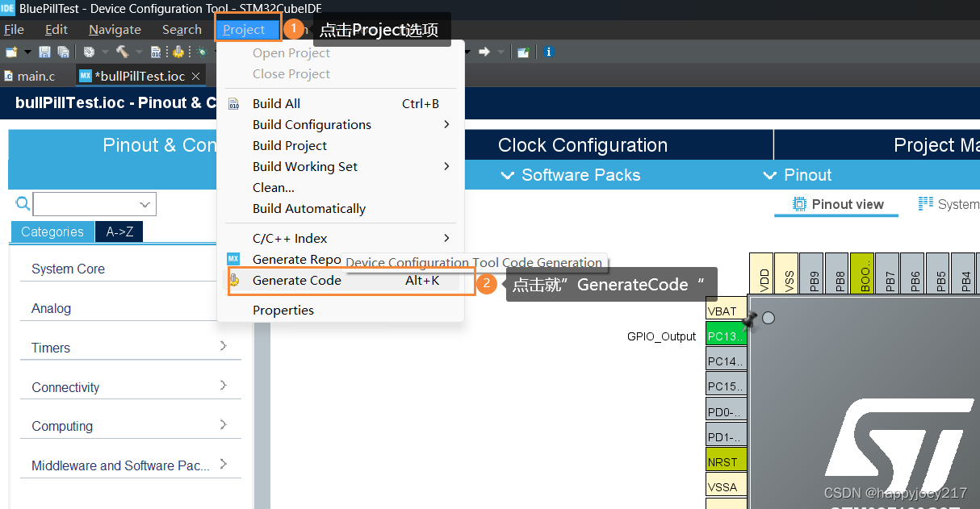
Task: Expand Build Configurations submenu
Action: click(x=341, y=124)
